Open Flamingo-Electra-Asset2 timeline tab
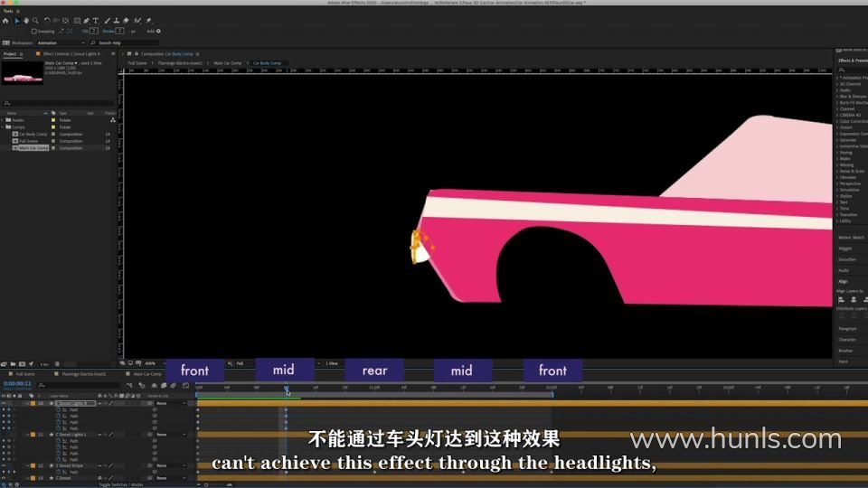868x488 pixels. click(83, 374)
